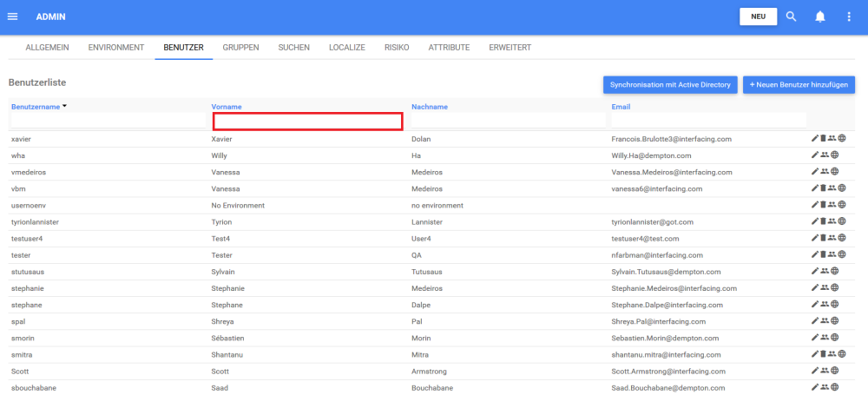This screenshot has height=395, width=868.
Task: Edit user sbouchabane with pencil icon
Action: point(814,387)
